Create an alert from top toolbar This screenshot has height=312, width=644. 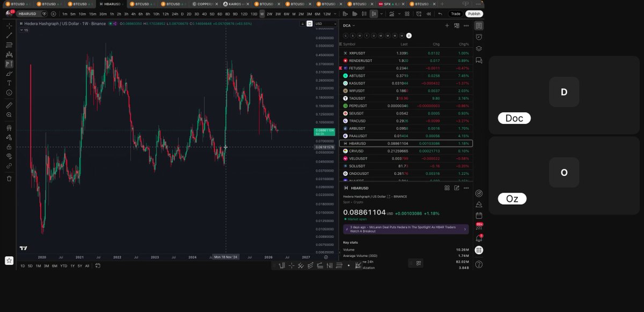(419, 14)
